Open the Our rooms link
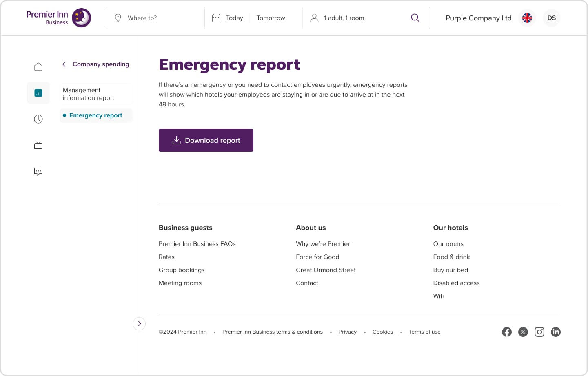 pos(448,244)
